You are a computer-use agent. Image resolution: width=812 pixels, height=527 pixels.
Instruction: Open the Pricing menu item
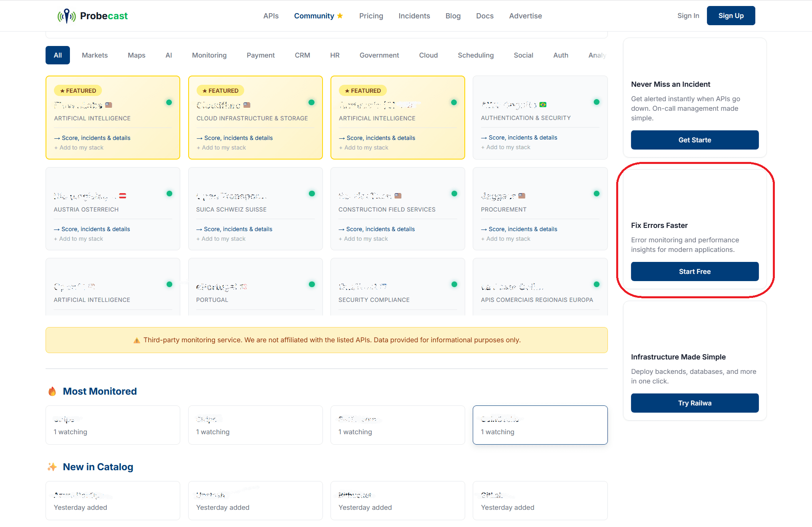(x=371, y=16)
